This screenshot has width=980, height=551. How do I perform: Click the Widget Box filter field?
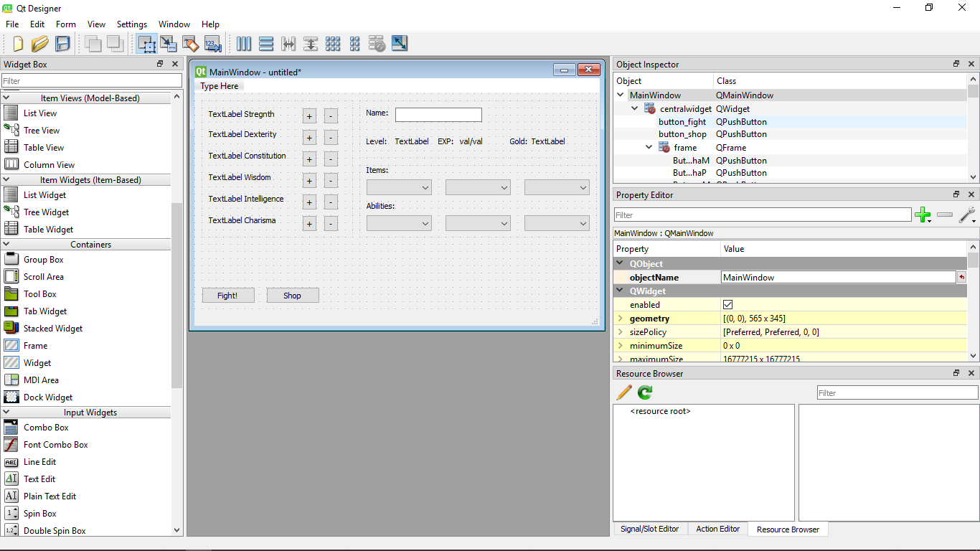(x=92, y=81)
